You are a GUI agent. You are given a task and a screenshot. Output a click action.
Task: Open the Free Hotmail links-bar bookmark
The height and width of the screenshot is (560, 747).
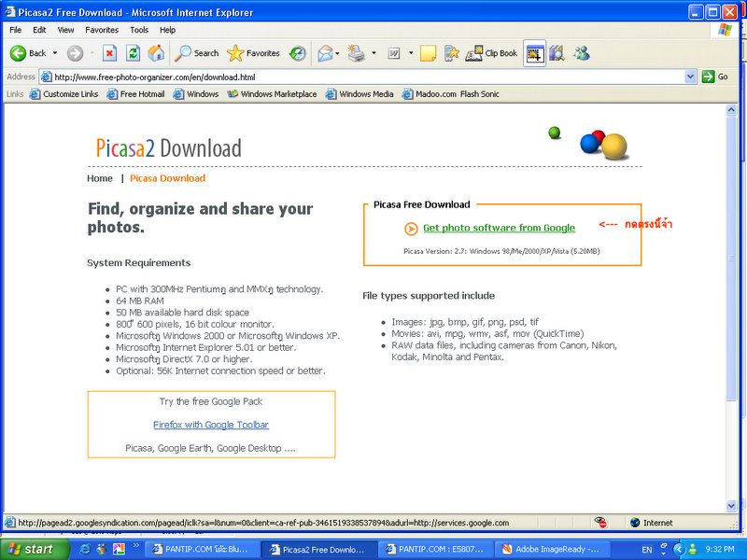[x=135, y=94]
